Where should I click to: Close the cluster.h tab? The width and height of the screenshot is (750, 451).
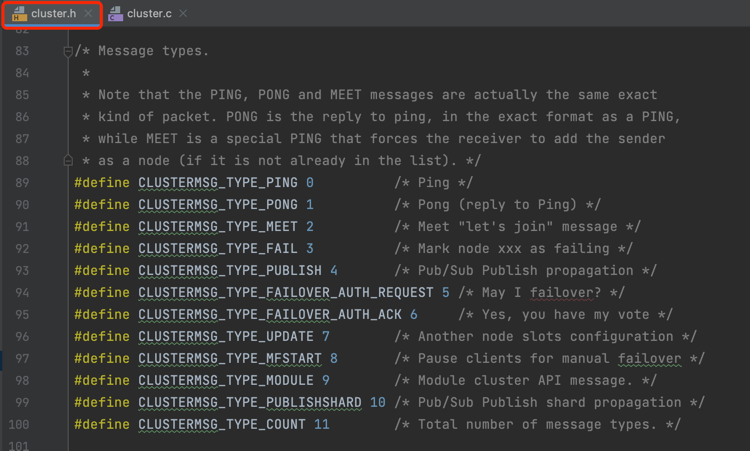(88, 13)
